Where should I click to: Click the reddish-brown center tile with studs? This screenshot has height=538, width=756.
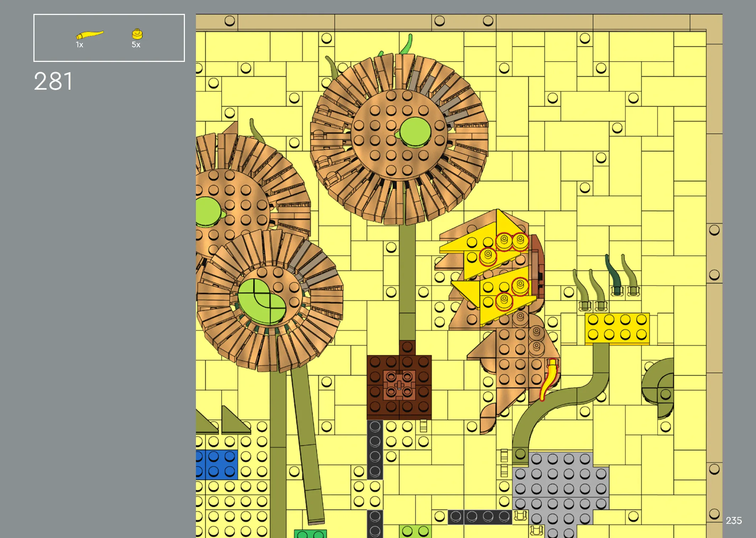(x=399, y=385)
